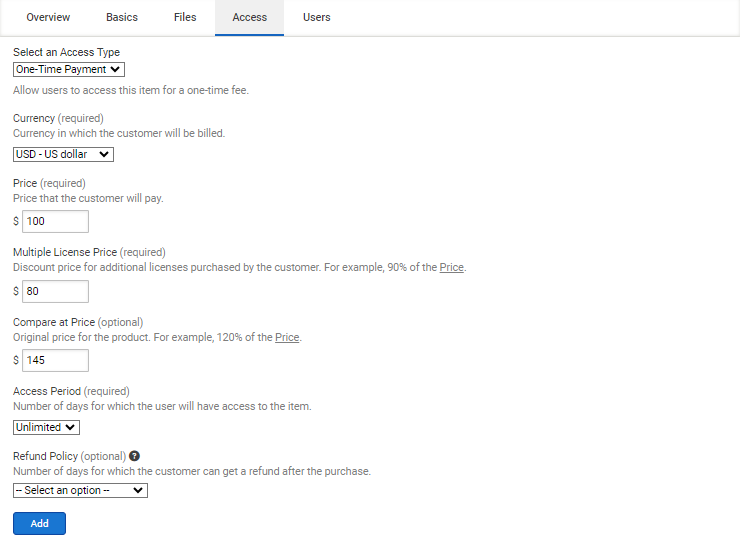
Task: Click 'Number of days for which the user' text
Action: [162, 406]
